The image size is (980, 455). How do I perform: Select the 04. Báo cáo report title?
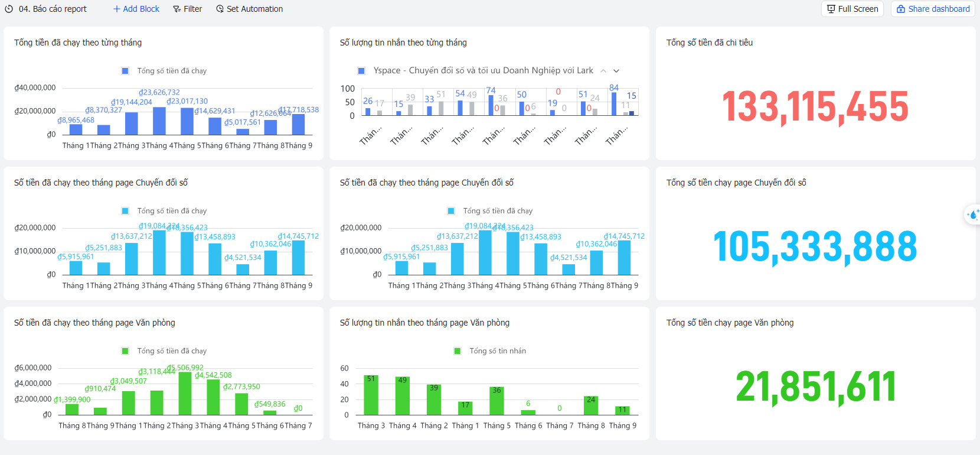[53, 9]
